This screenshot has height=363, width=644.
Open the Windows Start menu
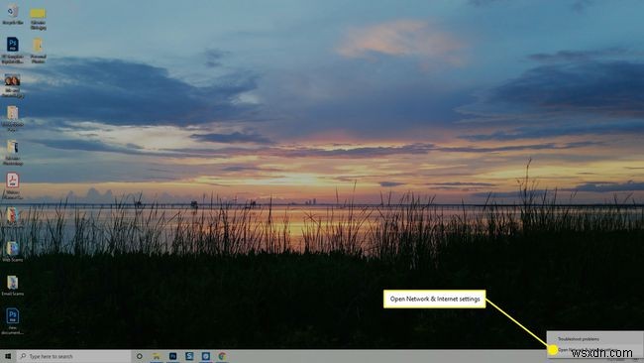8,356
